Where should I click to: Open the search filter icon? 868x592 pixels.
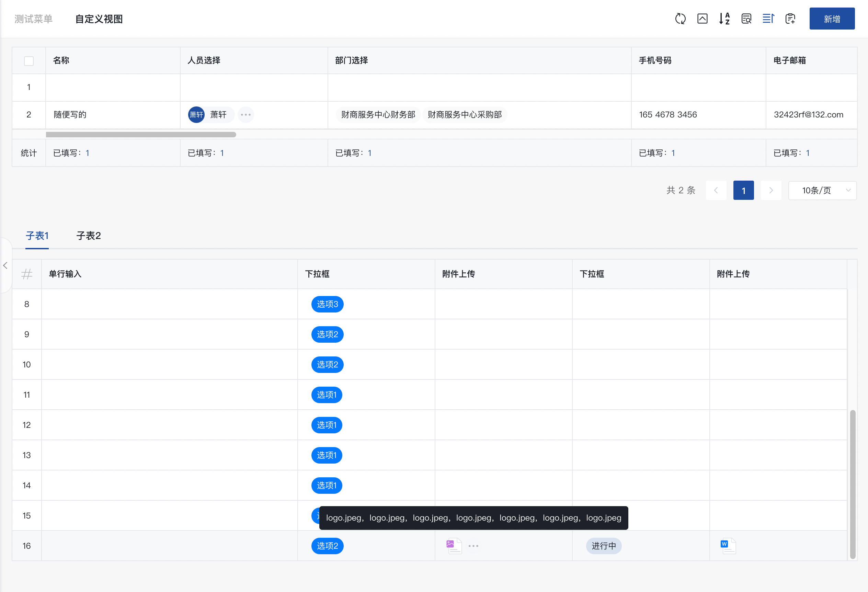click(746, 19)
